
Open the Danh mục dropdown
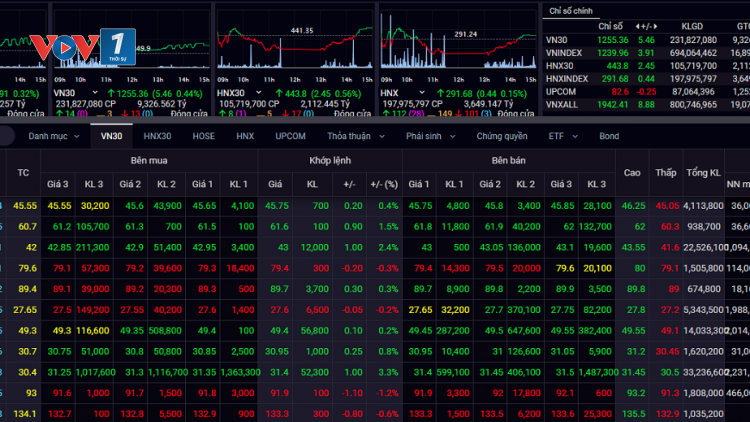pyautogui.click(x=54, y=136)
